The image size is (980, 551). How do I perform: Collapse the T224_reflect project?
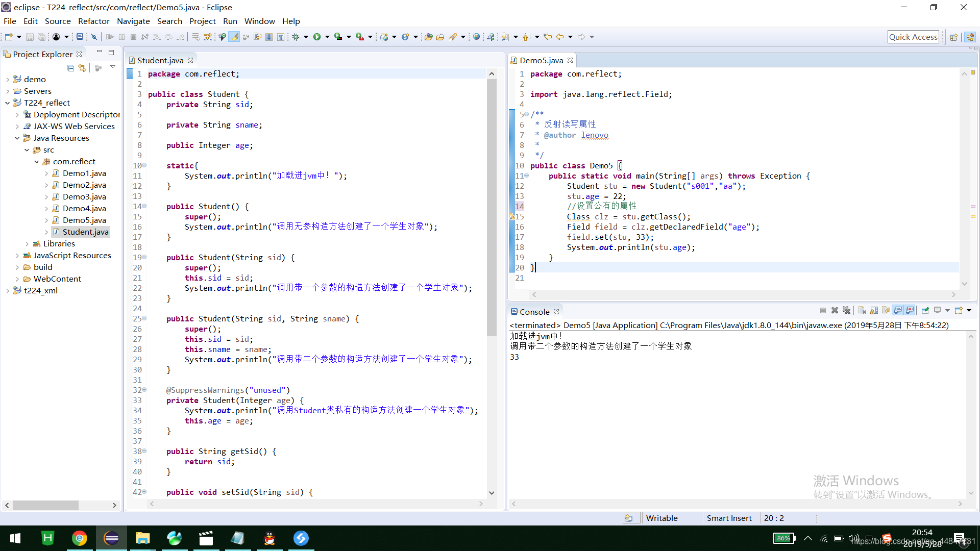(7, 103)
